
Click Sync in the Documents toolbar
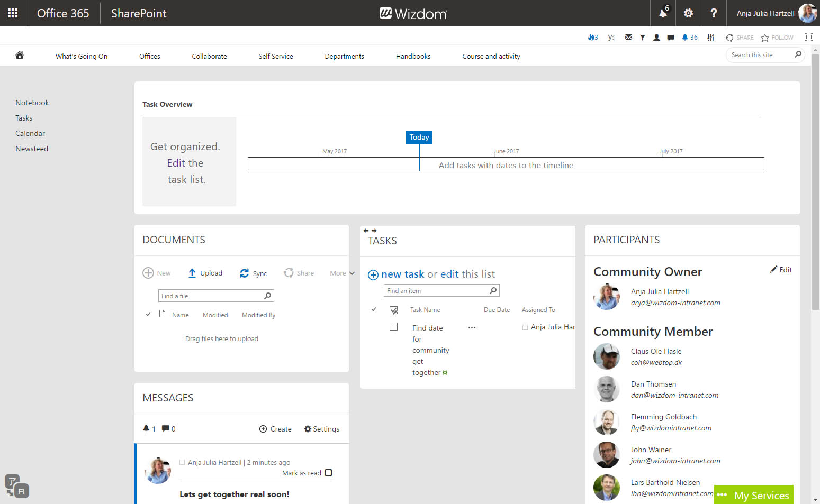point(253,273)
